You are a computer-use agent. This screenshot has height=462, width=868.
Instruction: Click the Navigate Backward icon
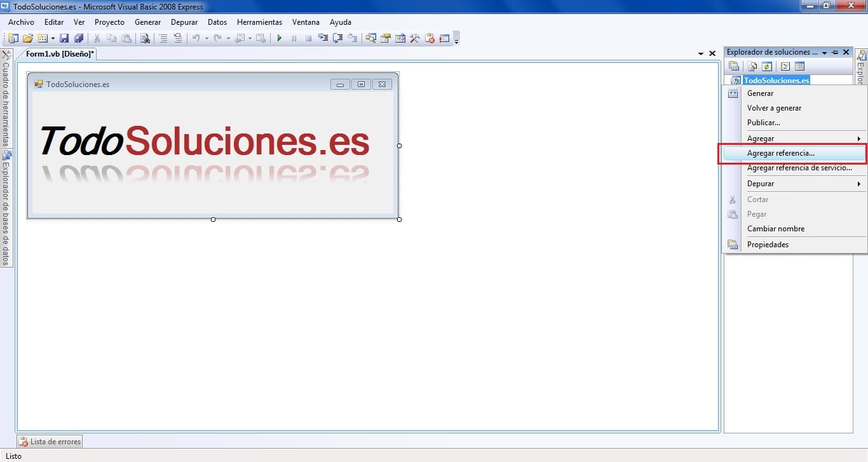[x=240, y=38]
